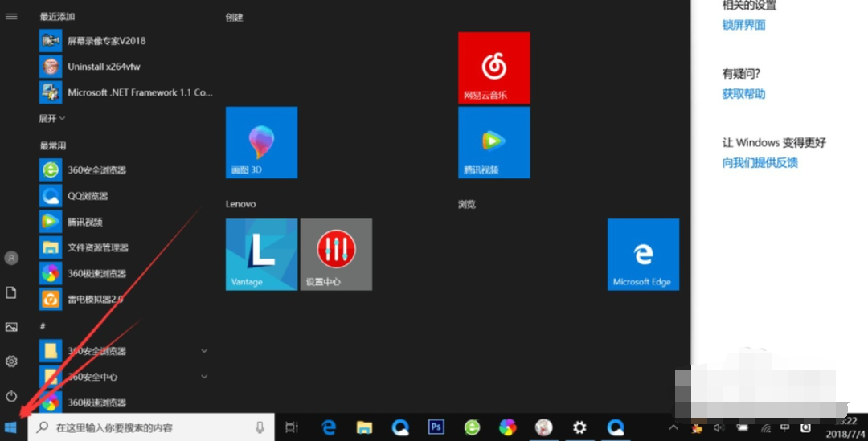Expand the Start menu hamburger menu
This screenshot has width=868, height=441.
[x=11, y=16]
